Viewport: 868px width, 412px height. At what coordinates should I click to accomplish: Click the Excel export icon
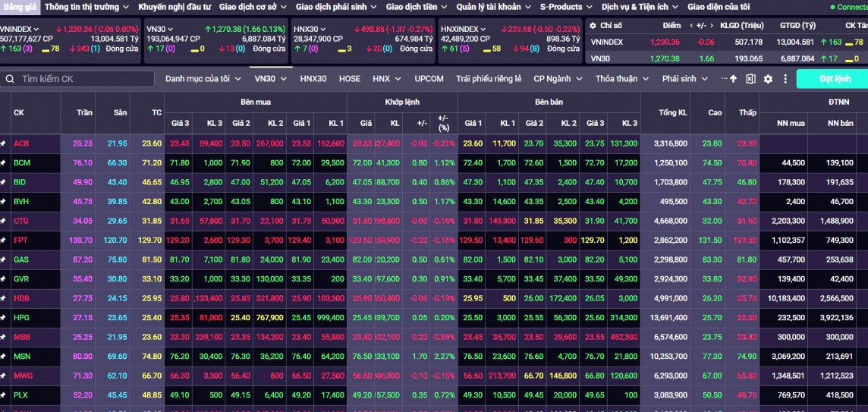click(750, 79)
